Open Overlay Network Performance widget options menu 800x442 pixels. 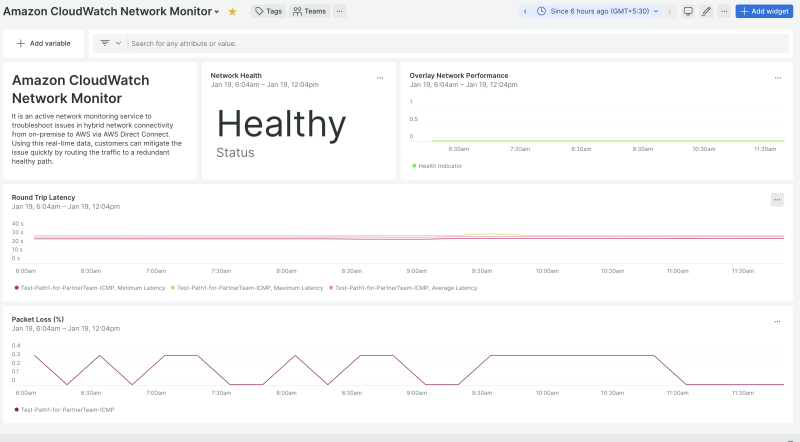(778, 78)
